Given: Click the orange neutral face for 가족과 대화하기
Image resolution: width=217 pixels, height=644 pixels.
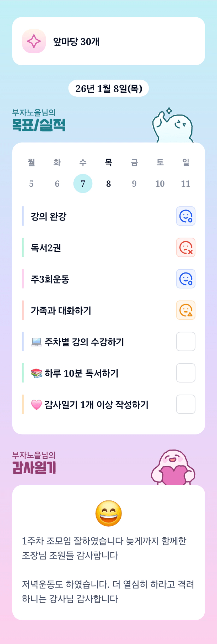Looking at the screenshot, I should point(186,310).
